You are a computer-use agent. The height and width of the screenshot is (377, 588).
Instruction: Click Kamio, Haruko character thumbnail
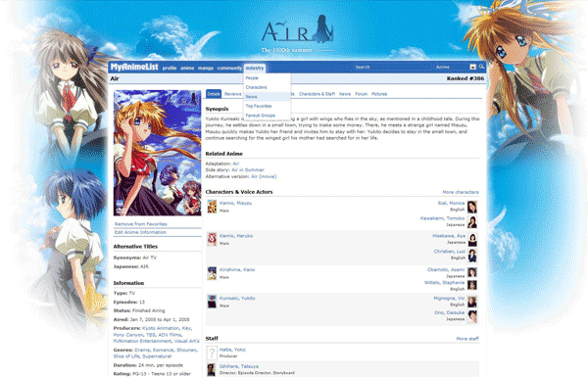pyautogui.click(x=212, y=239)
